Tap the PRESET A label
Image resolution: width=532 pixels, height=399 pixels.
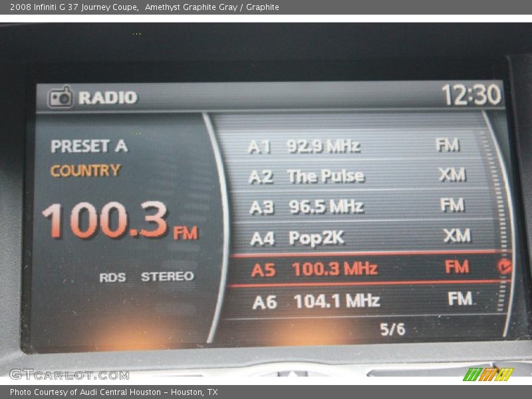(x=89, y=146)
